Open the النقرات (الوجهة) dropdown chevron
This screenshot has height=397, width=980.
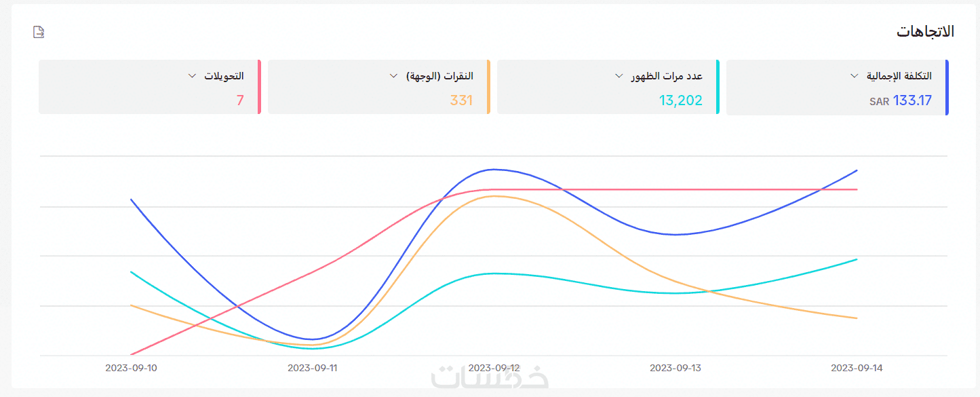click(x=393, y=76)
